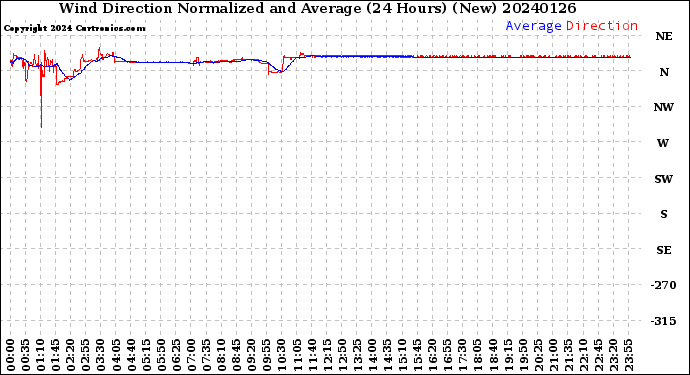Screen dimensions: 690x375
Task: Click the 'Direction' legend label
Action: click(x=602, y=26)
